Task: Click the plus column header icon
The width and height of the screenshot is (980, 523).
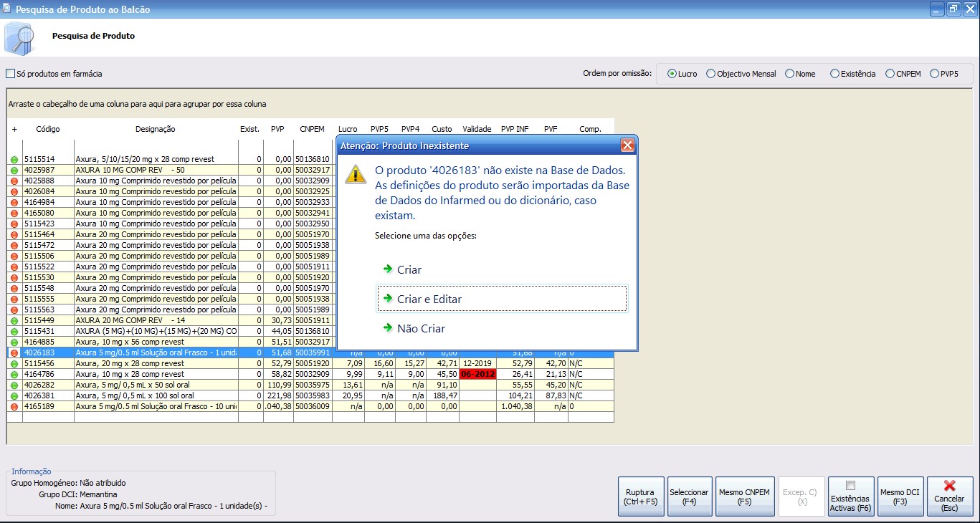Action: coord(14,129)
